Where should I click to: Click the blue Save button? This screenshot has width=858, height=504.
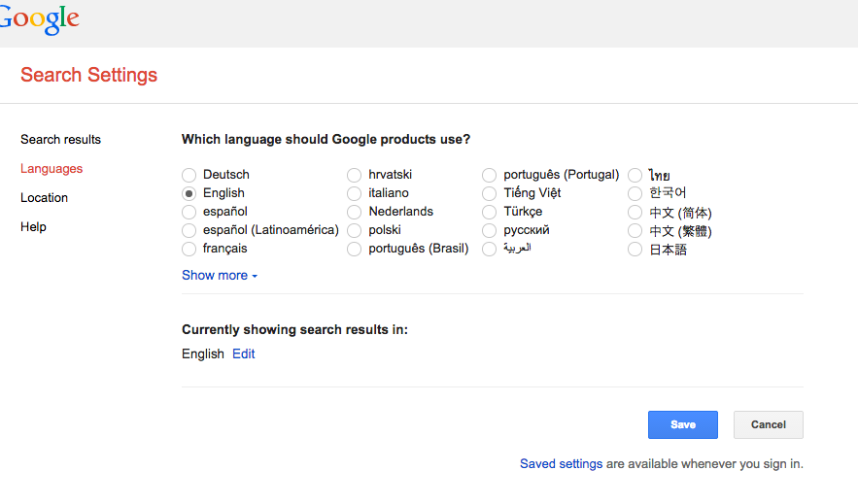(x=682, y=424)
